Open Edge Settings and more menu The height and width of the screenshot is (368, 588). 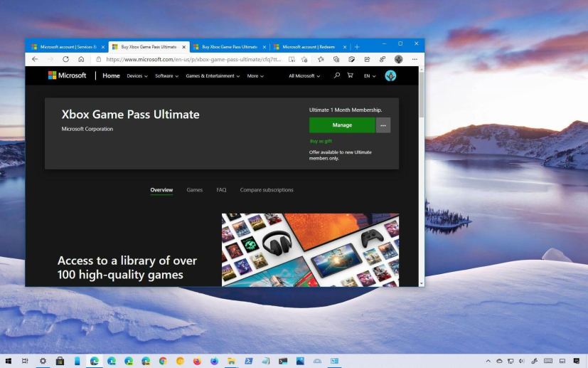click(415, 59)
